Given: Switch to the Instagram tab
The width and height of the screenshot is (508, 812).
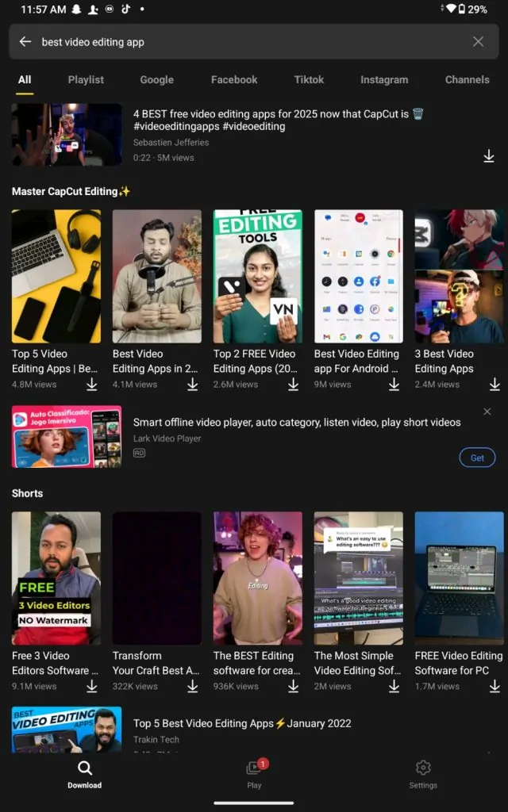Looking at the screenshot, I should 384,80.
